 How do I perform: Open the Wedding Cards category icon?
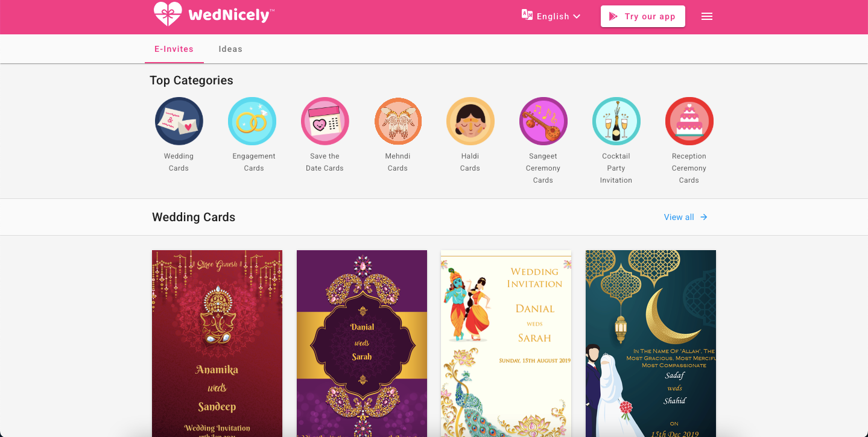pyautogui.click(x=179, y=121)
